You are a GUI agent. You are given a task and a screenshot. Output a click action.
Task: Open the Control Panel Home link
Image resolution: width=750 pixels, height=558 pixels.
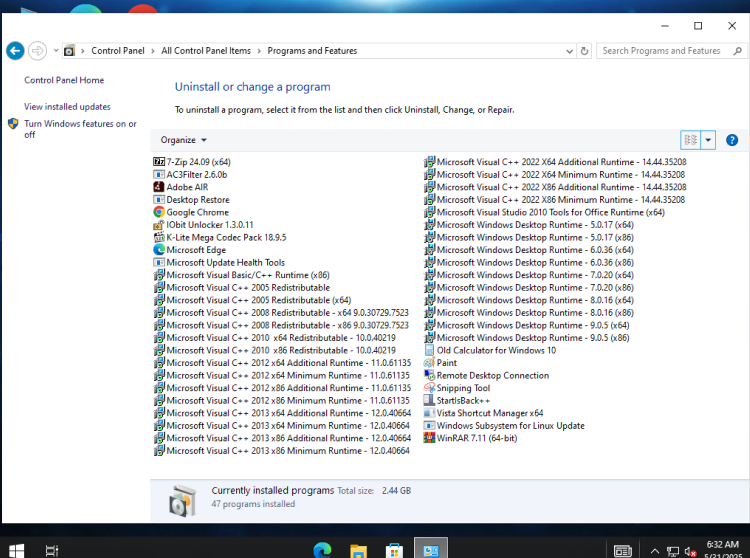(x=64, y=80)
